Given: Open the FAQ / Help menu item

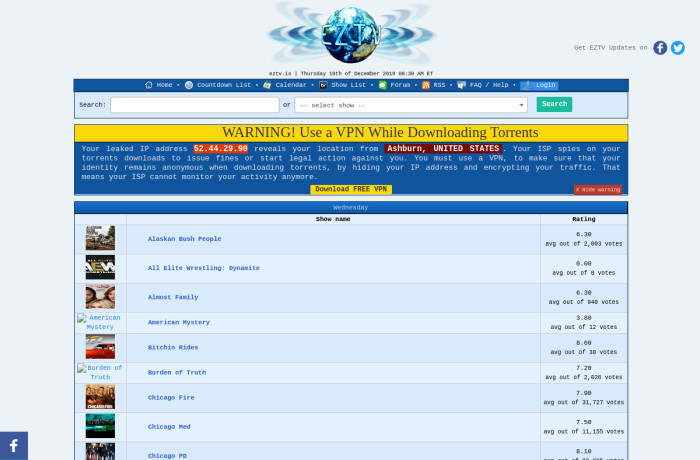Looking at the screenshot, I should [x=489, y=85].
